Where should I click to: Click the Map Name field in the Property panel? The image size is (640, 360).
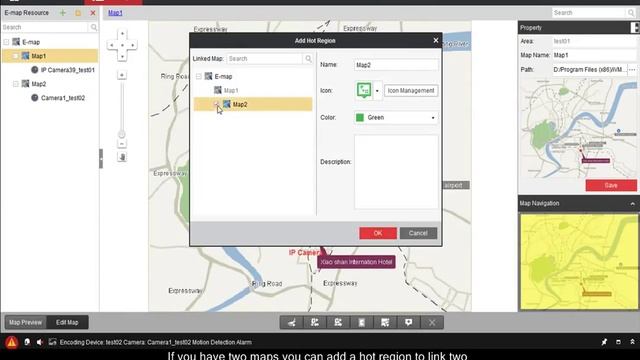594,55
